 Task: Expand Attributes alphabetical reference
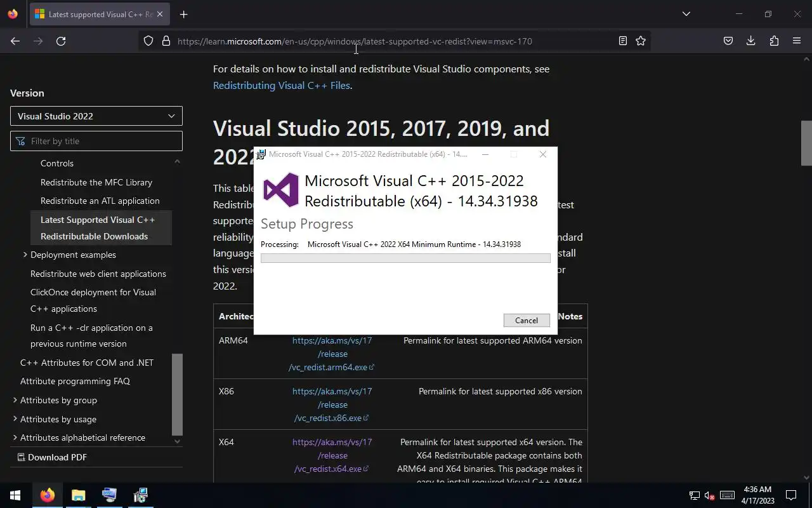click(15, 438)
